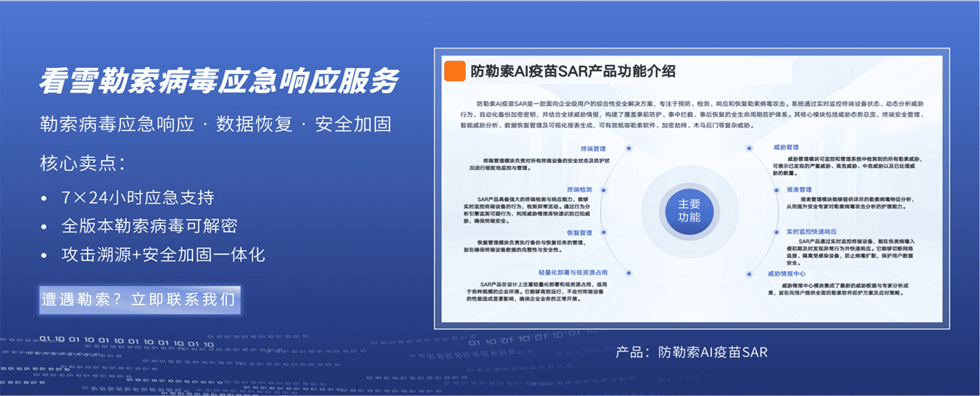Click the 威胁情报中心 node icon
This screenshot has width=980, height=396.
point(749,274)
